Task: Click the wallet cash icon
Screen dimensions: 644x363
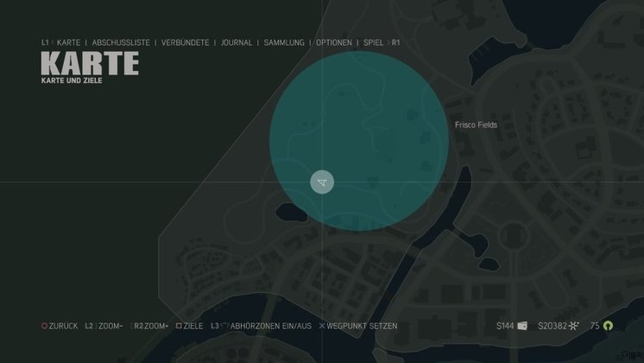Action: pos(522,326)
